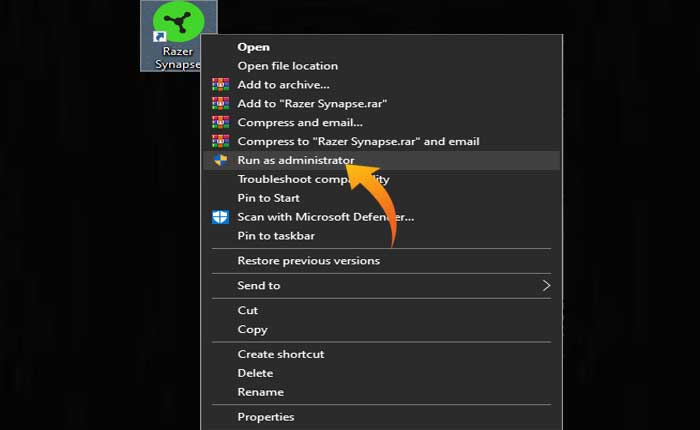
Task: Click the WinRAR icon beside Add to archive
Action: point(220,85)
